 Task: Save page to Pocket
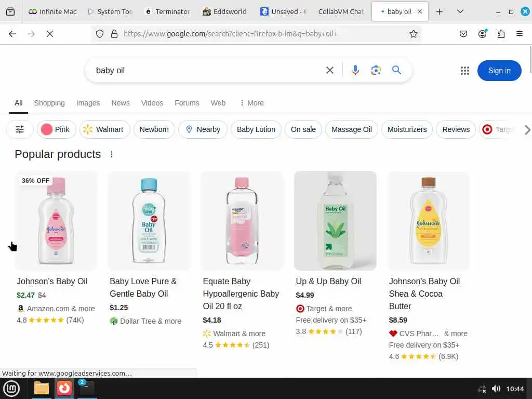(x=463, y=34)
